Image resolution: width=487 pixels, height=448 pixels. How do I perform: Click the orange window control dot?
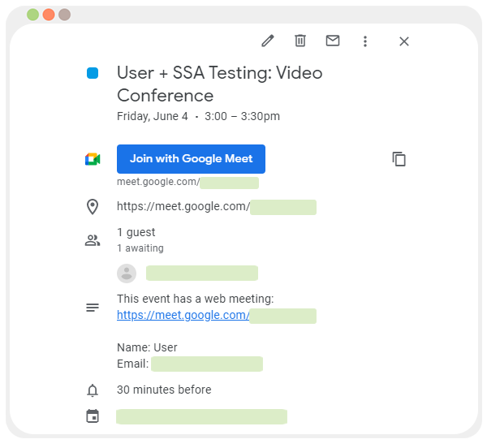point(49,15)
